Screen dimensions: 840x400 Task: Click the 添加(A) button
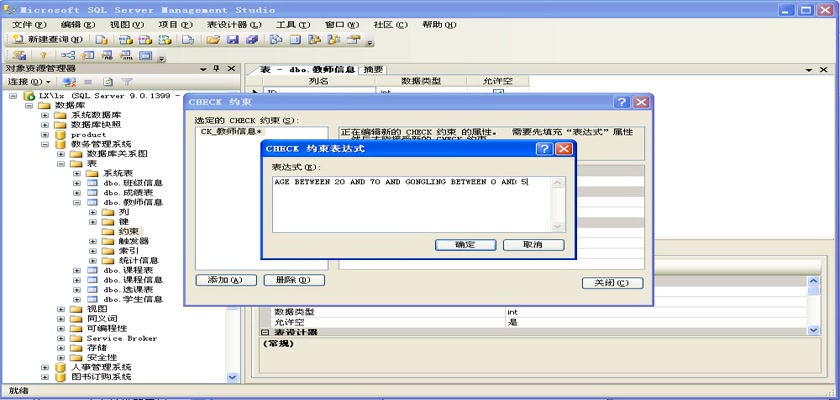pyautogui.click(x=226, y=280)
